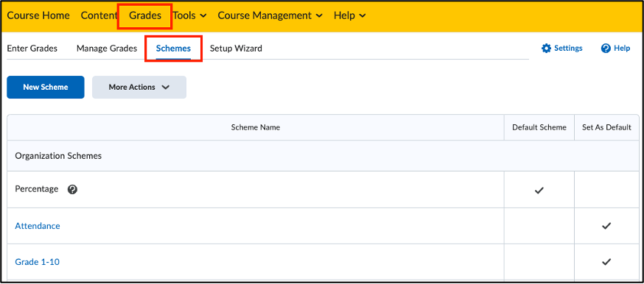Switch to the Schemes tab

point(173,49)
